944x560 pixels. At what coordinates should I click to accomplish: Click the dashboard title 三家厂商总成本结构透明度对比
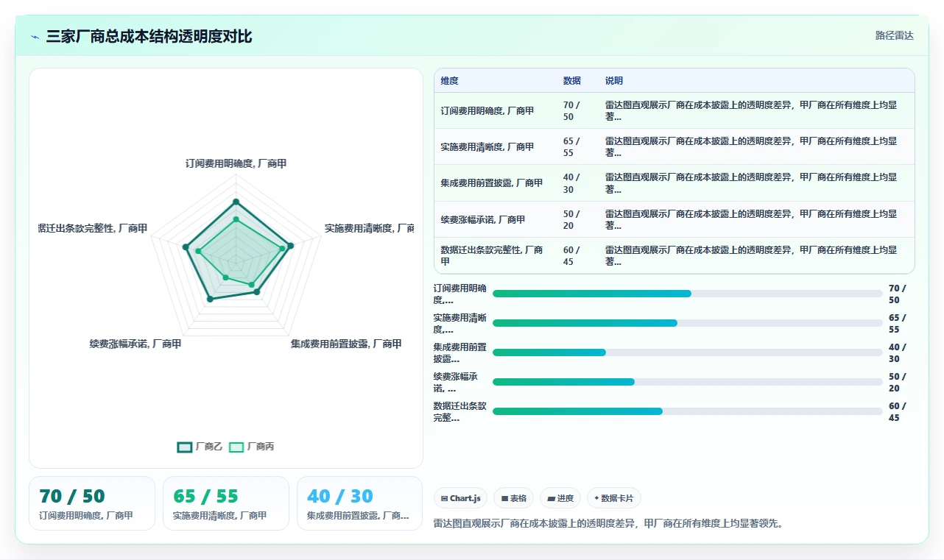point(149,36)
